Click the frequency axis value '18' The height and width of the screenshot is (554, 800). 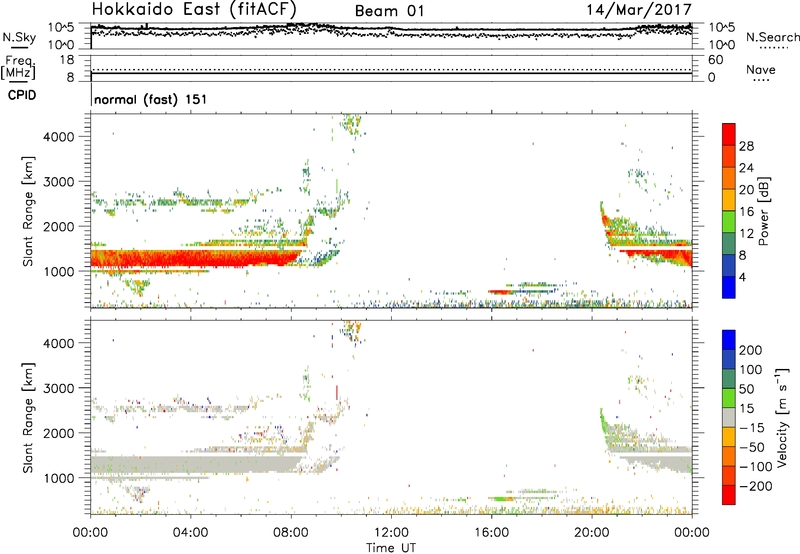coord(67,60)
